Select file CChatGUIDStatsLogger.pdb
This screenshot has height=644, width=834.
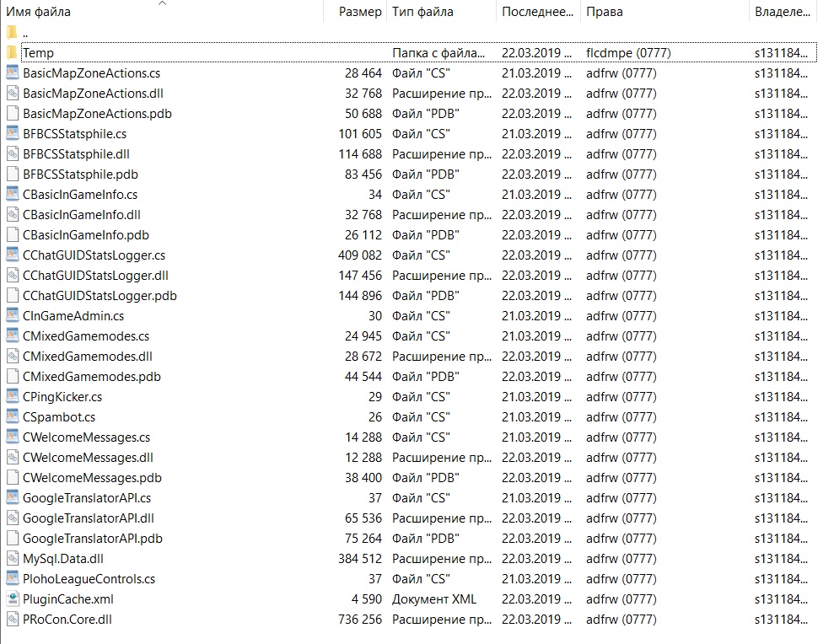(x=100, y=296)
